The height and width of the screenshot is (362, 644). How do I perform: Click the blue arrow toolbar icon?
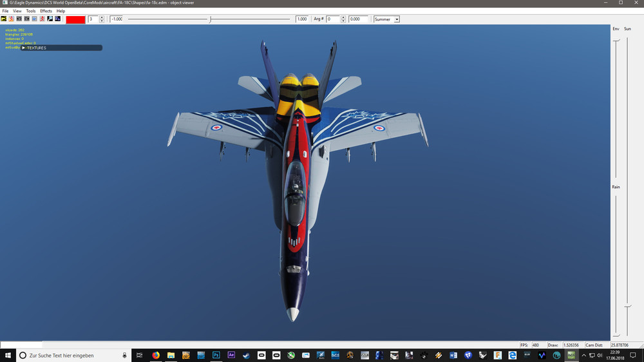click(35, 19)
